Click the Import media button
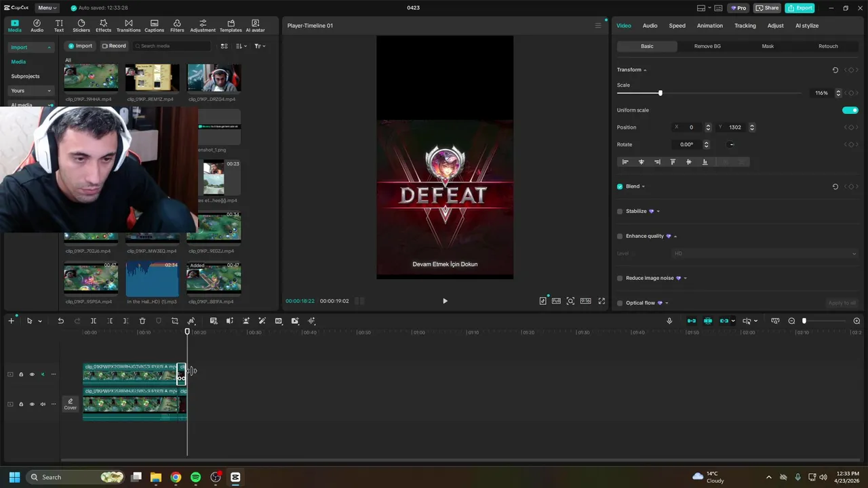The width and height of the screenshot is (868, 488). point(80,46)
